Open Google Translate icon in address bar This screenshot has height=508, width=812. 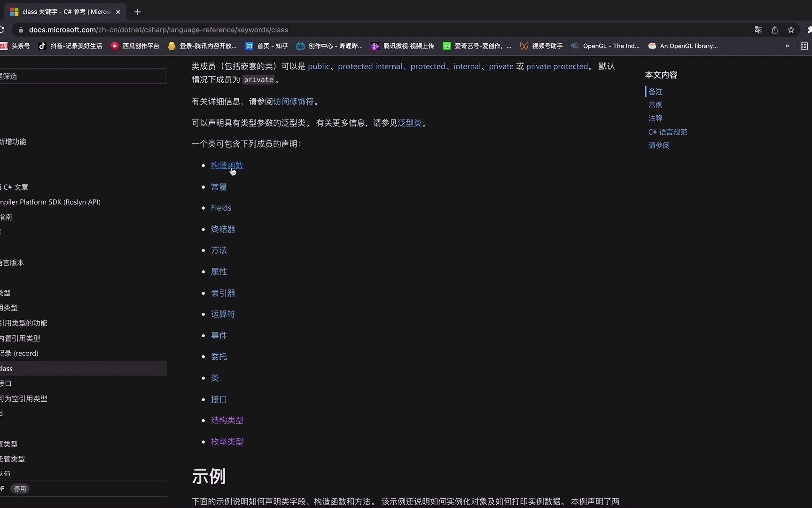(x=758, y=30)
